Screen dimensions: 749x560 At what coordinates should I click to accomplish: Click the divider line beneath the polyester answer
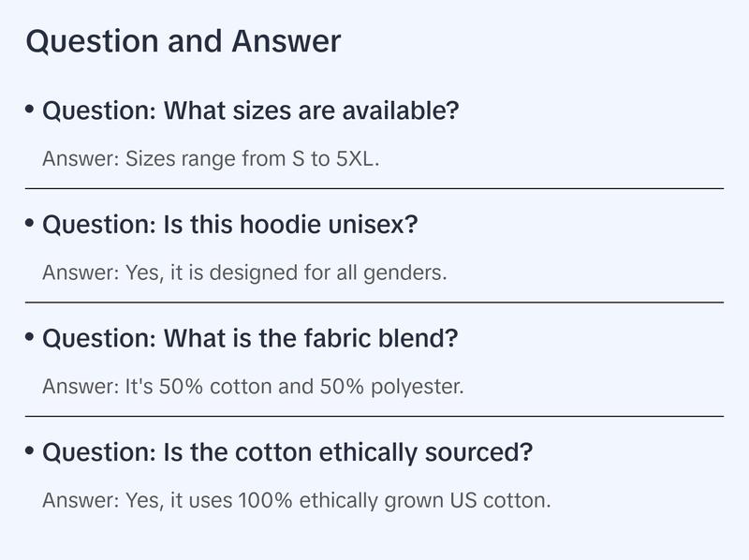[374, 416]
